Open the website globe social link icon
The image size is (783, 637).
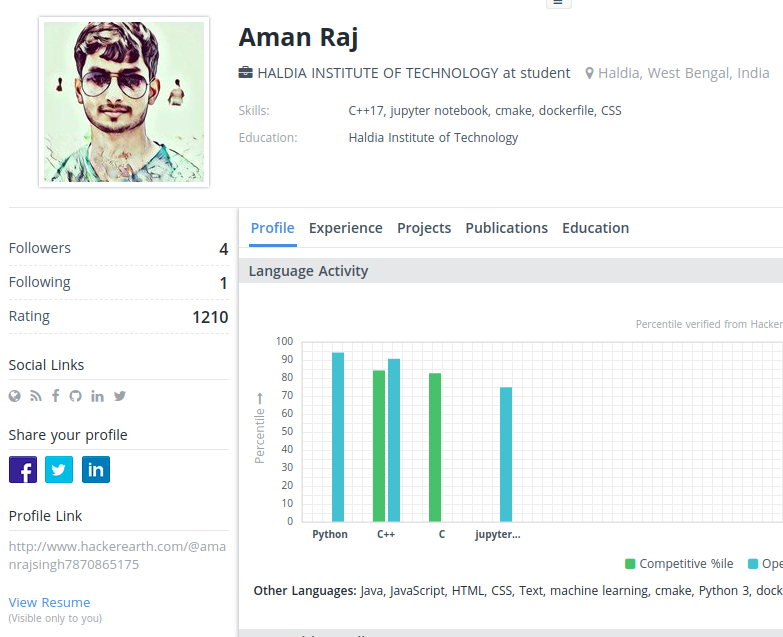(14, 396)
